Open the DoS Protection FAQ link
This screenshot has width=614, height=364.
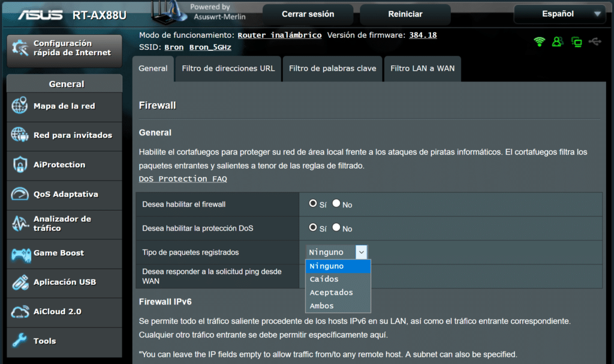(x=183, y=179)
